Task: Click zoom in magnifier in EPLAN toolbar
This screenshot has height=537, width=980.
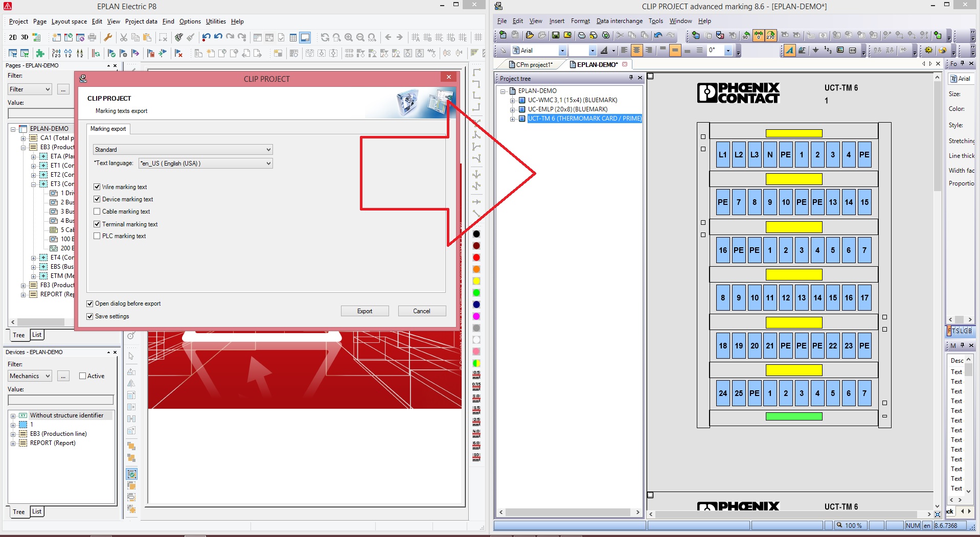Action: pos(349,37)
